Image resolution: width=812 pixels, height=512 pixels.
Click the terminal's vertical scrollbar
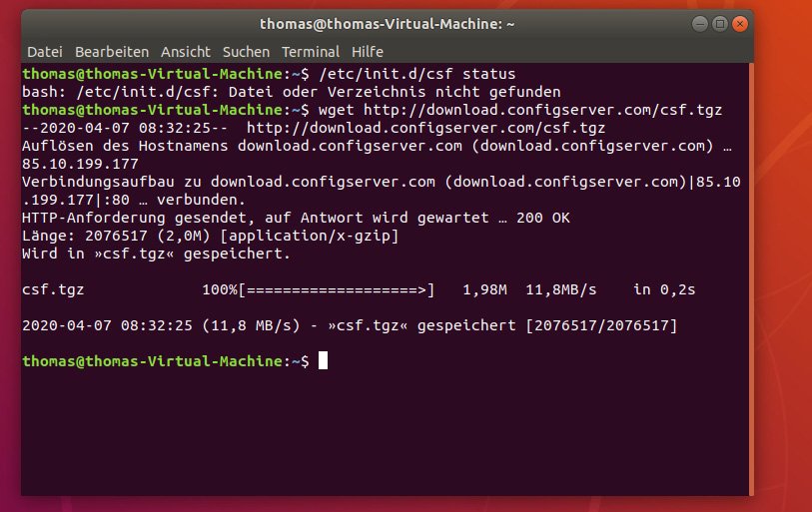point(749,279)
